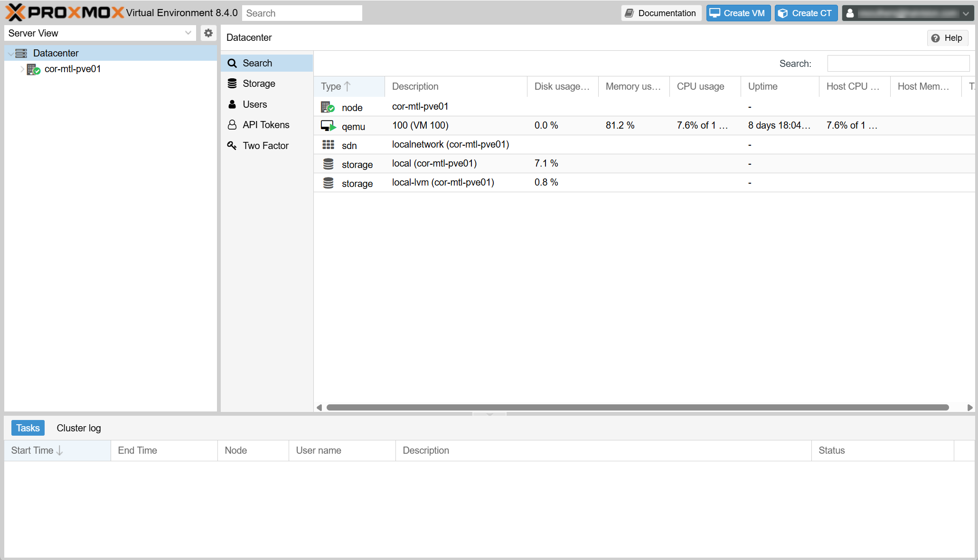Click the Documentation button
Screen dimensions: 978x560
pyautogui.click(x=661, y=13)
